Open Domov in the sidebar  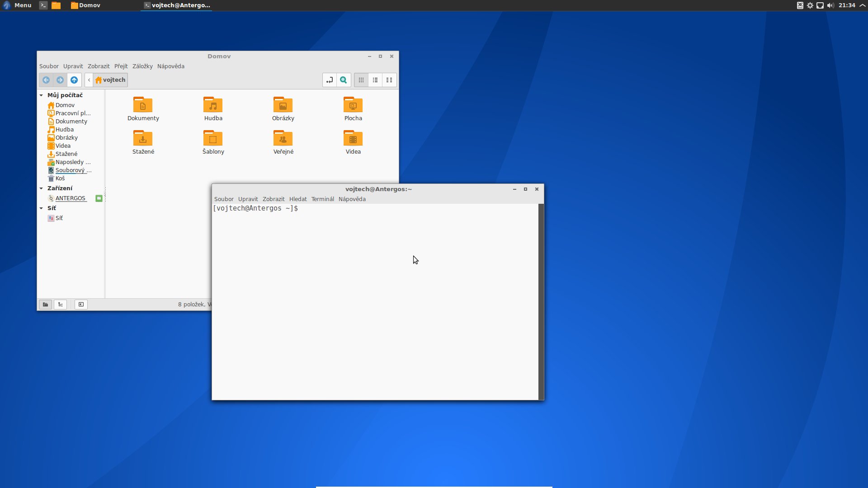pos(65,105)
